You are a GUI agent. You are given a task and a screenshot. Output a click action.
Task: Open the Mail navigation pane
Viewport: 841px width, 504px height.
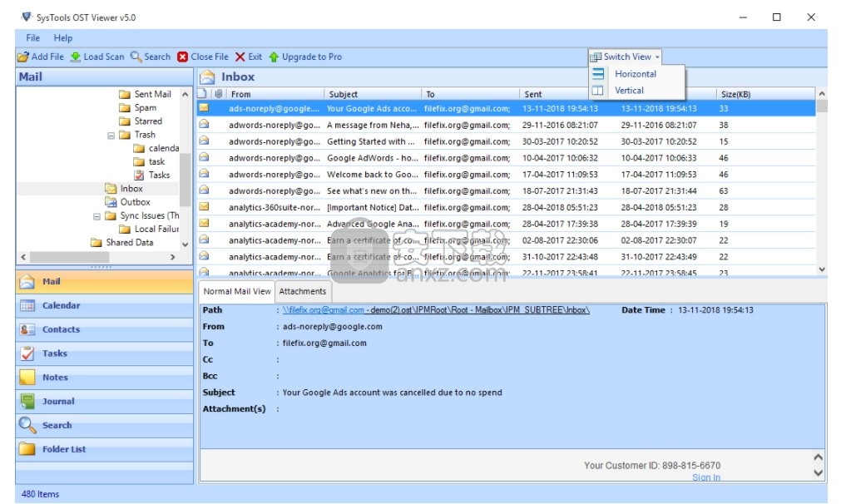(105, 281)
